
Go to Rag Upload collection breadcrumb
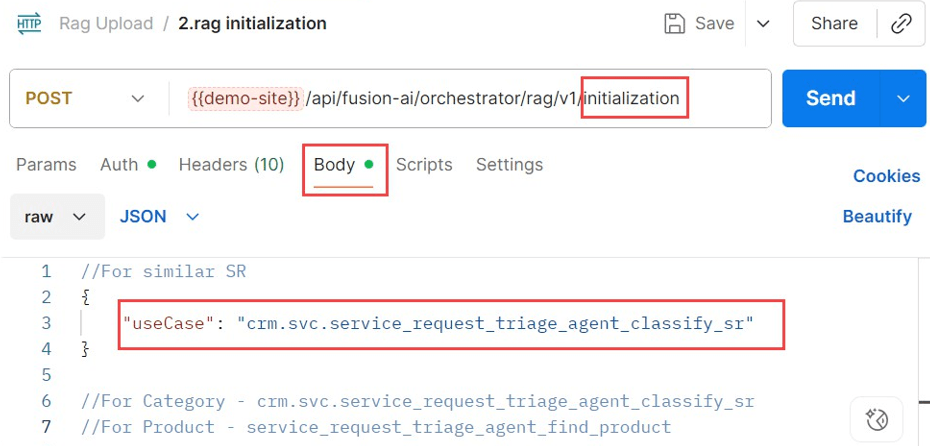(106, 24)
